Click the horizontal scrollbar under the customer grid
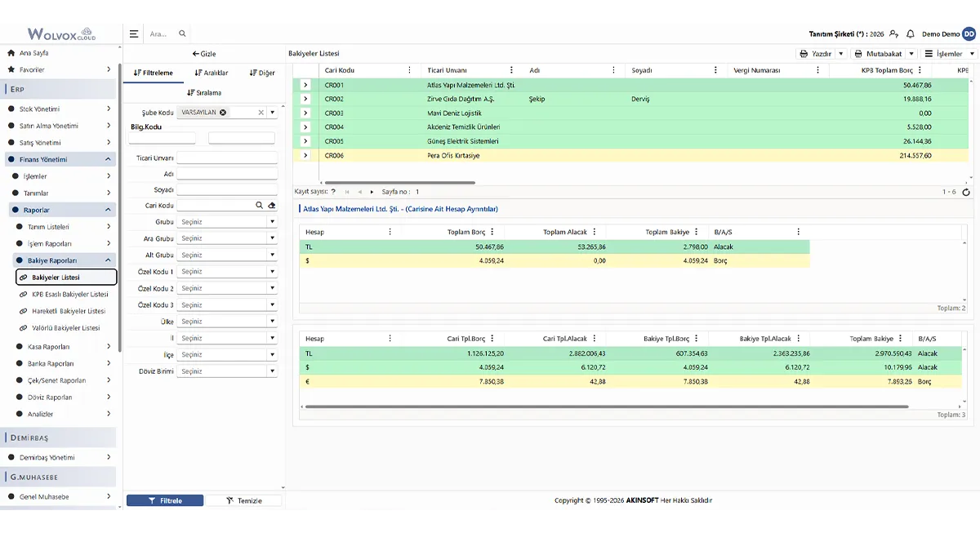The height and width of the screenshot is (533, 980). click(397, 183)
